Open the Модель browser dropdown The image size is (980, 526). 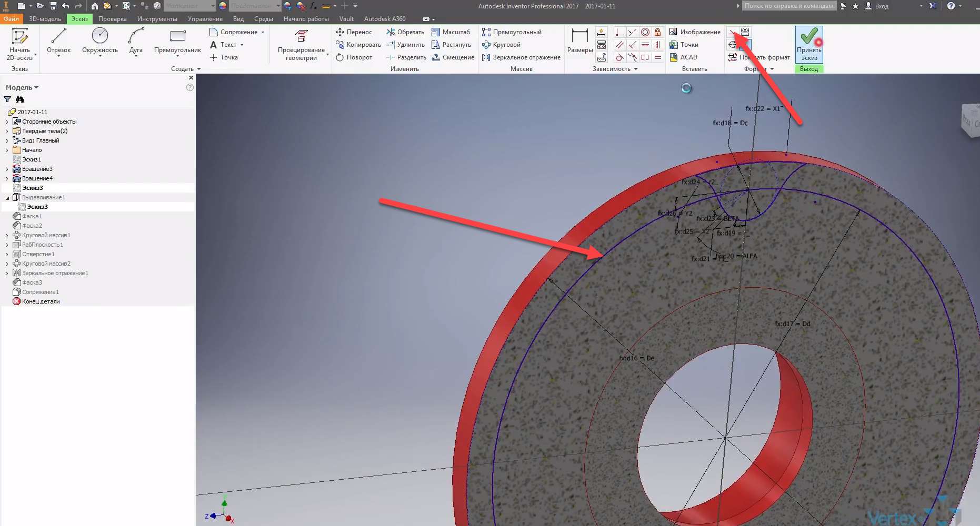(x=22, y=87)
